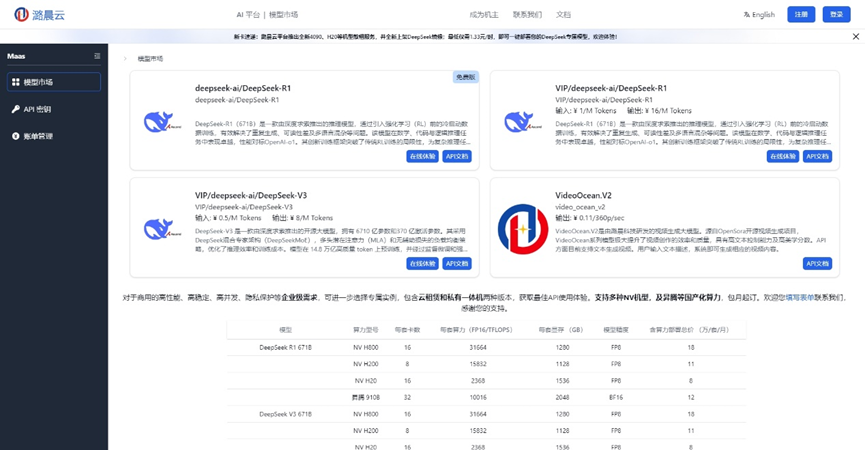Click the BF16 precision cell
This screenshot has height=450, width=865.
(x=616, y=397)
